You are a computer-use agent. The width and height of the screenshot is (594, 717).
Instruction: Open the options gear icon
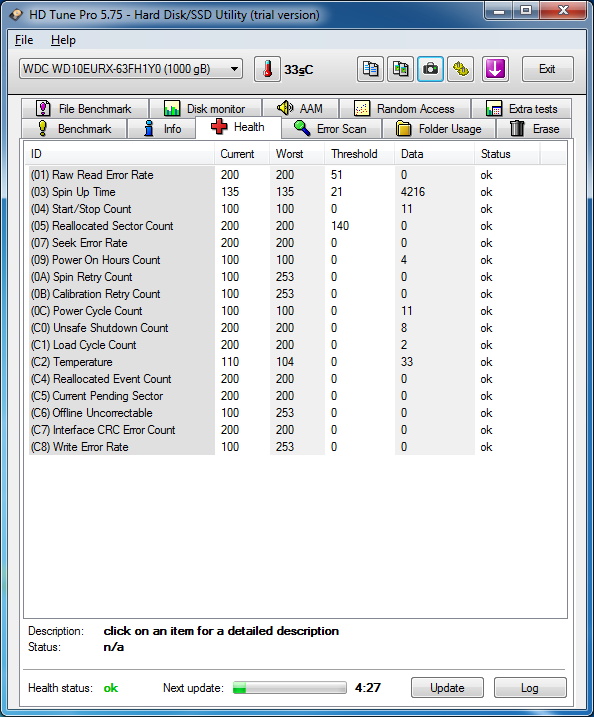pyautogui.click(x=460, y=69)
